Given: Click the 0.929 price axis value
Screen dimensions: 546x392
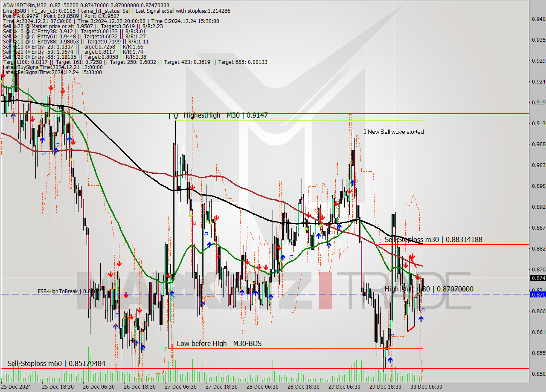Looking at the screenshot, I should (538, 61).
